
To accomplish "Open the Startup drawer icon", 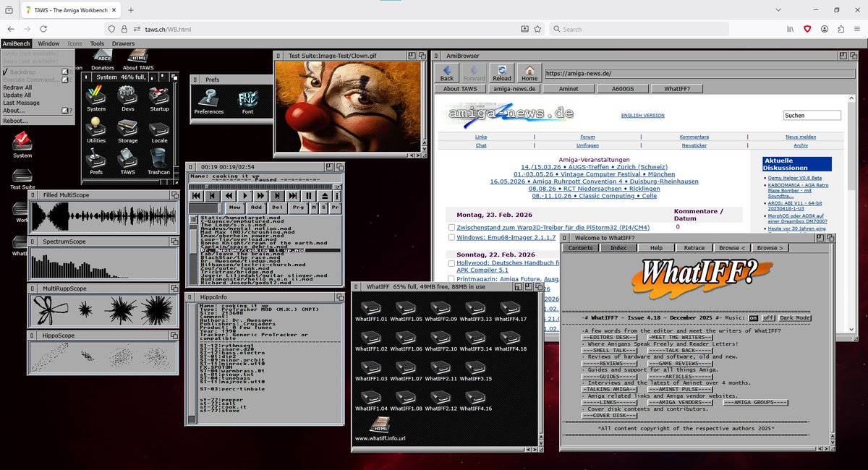I will click(159, 98).
